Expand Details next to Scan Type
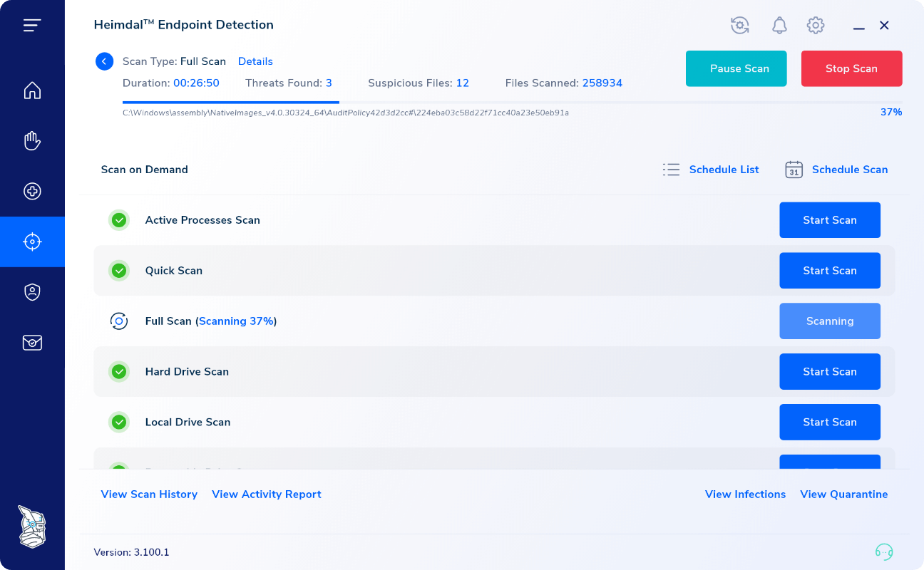 pyautogui.click(x=255, y=61)
